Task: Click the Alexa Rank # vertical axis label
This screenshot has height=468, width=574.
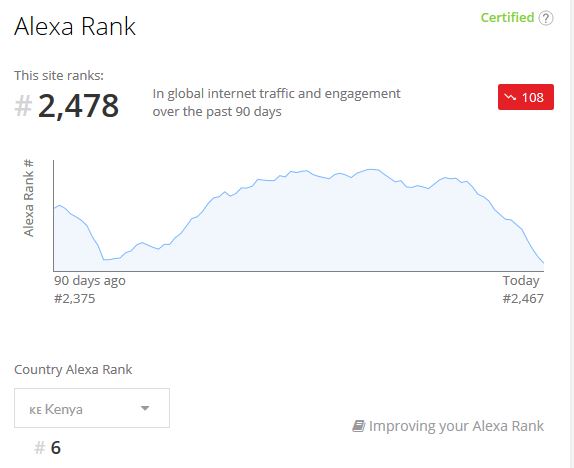Action: click(x=29, y=198)
